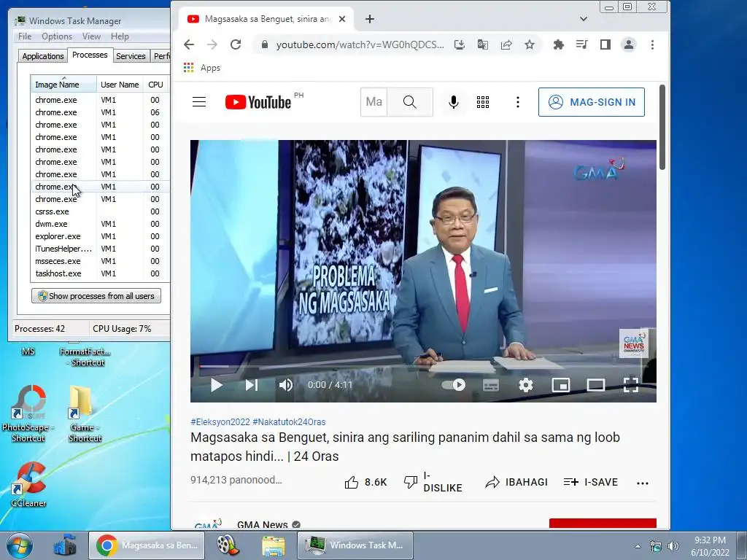Open File Explorer from the taskbar
747x560 pixels.
click(x=274, y=545)
